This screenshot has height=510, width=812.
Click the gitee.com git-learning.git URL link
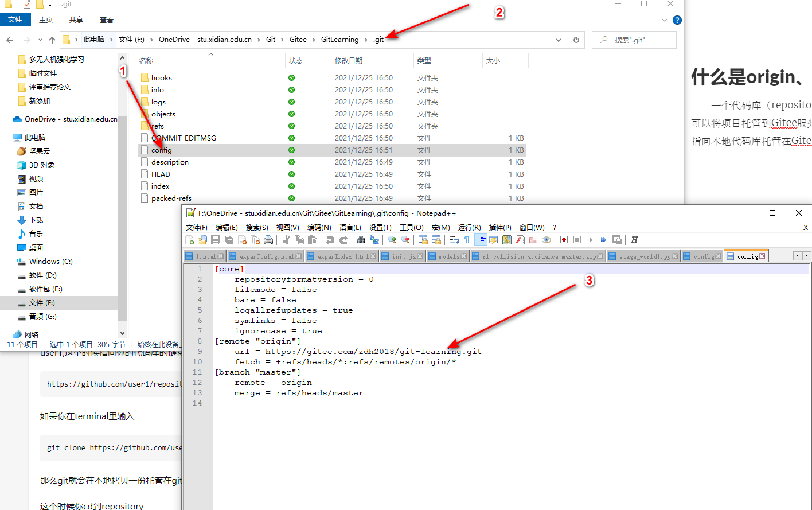373,352
